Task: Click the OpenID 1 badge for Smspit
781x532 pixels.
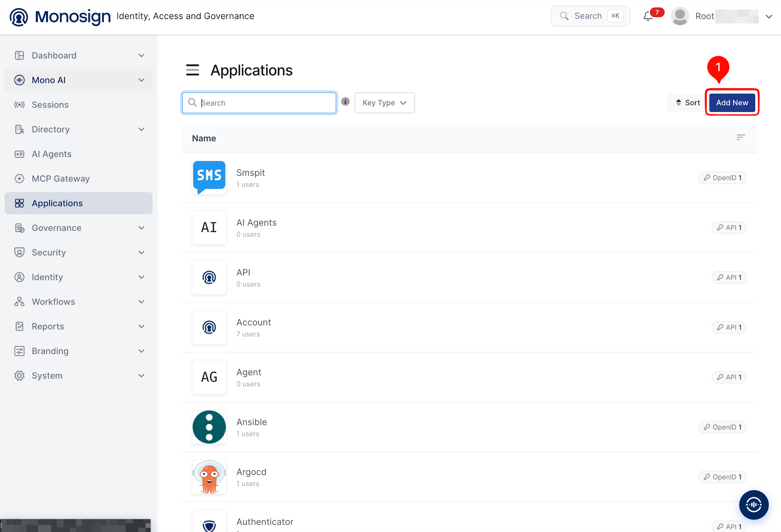Action: (722, 178)
